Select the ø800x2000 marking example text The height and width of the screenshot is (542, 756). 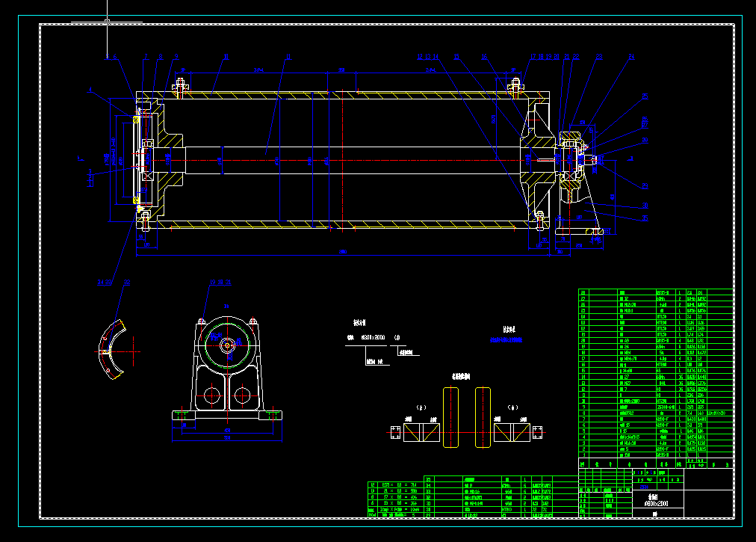[x=374, y=337]
